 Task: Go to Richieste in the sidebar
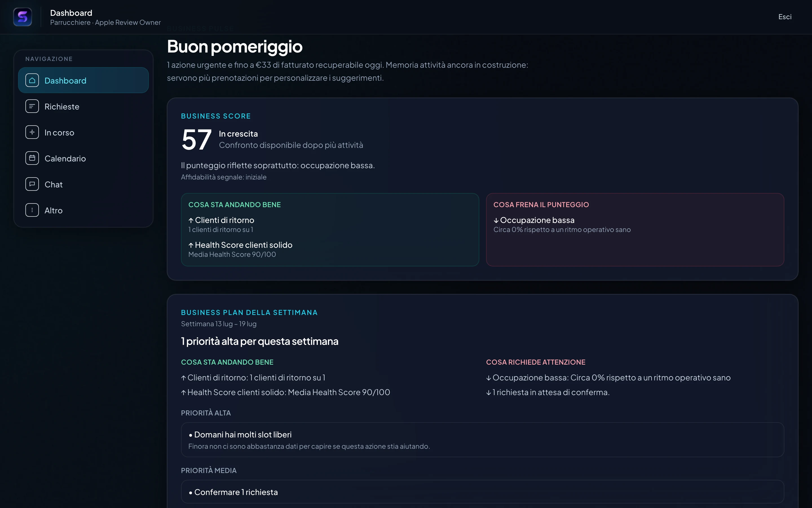coord(83,106)
